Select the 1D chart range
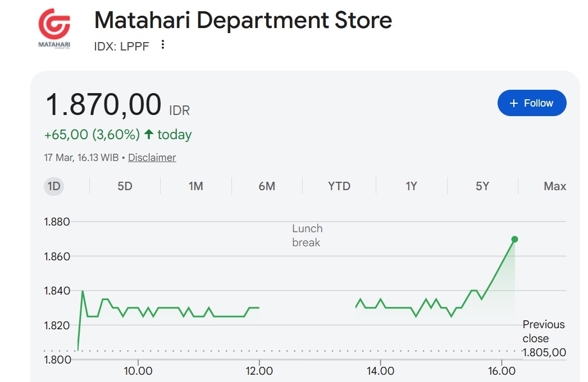588x382 pixels. (x=54, y=186)
